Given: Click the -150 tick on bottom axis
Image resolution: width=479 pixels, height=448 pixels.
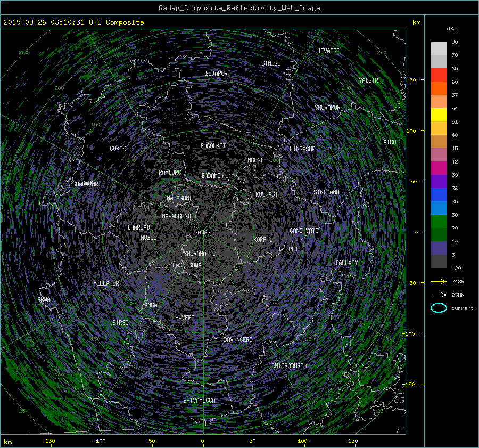Looking at the screenshot, I should [48, 441].
